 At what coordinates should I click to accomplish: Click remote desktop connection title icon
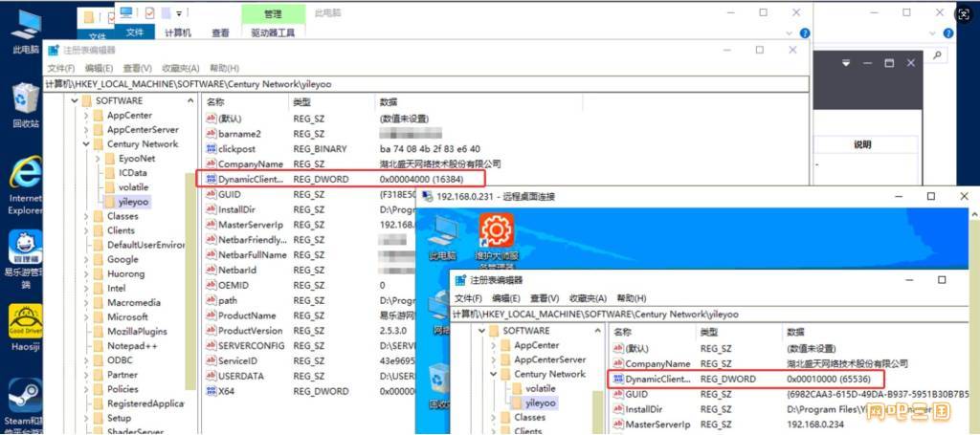coord(428,197)
